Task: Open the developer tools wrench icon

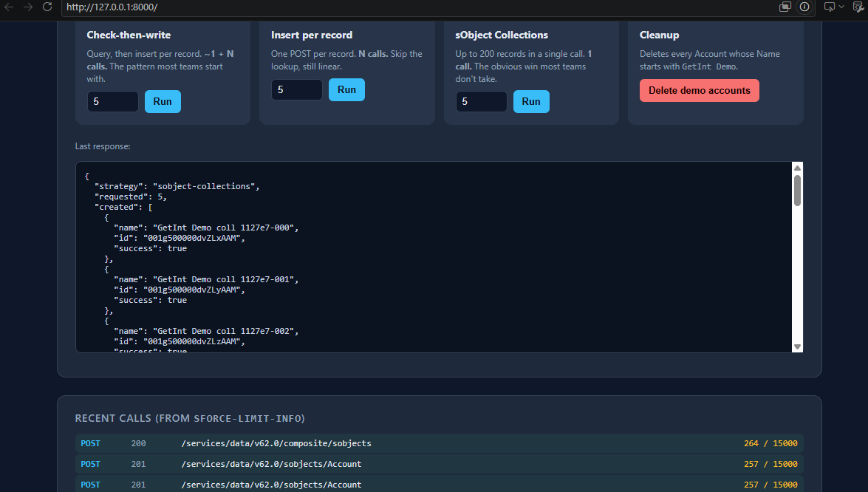Action: click(x=858, y=7)
